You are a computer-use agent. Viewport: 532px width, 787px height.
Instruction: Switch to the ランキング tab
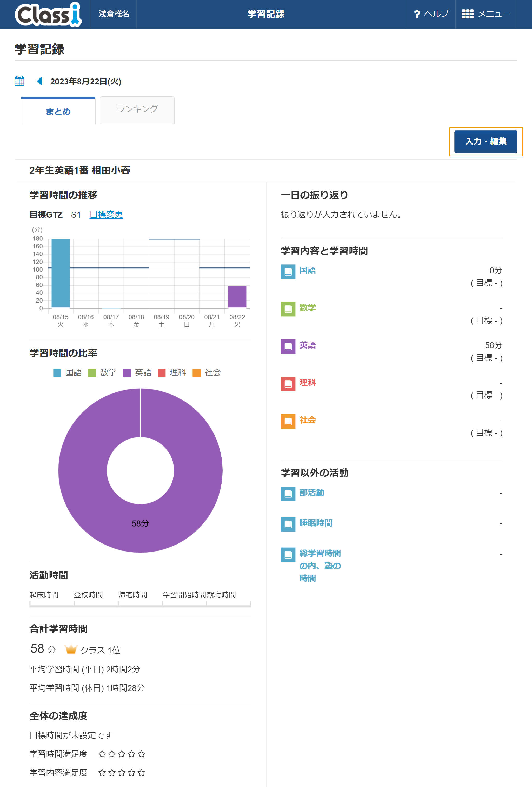click(137, 110)
